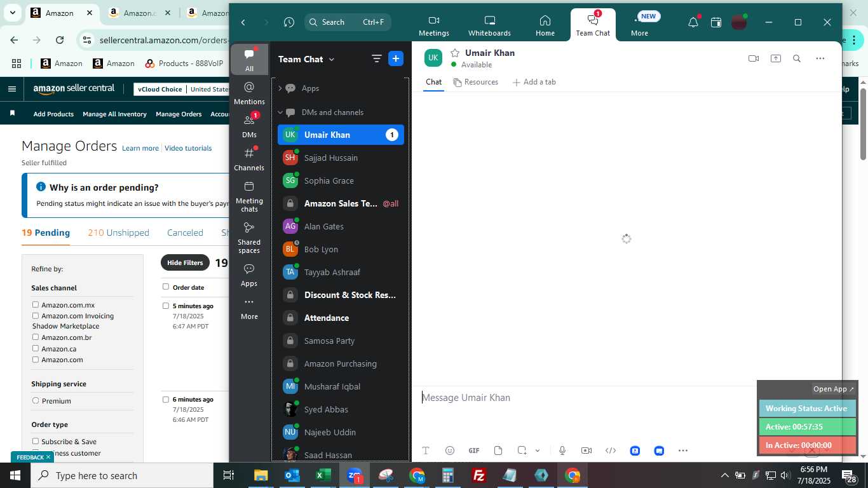Star the Umair Khan contact
This screenshot has width=868, height=488.
455,53
